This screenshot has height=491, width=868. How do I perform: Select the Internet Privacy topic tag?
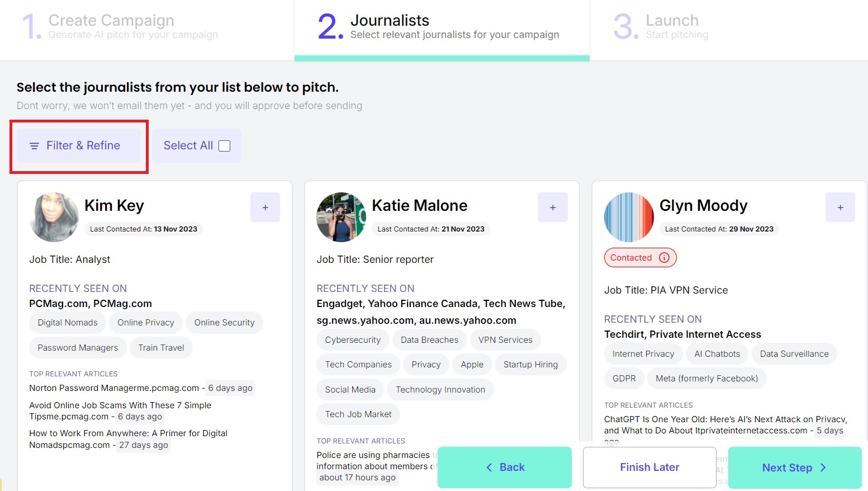click(x=643, y=354)
